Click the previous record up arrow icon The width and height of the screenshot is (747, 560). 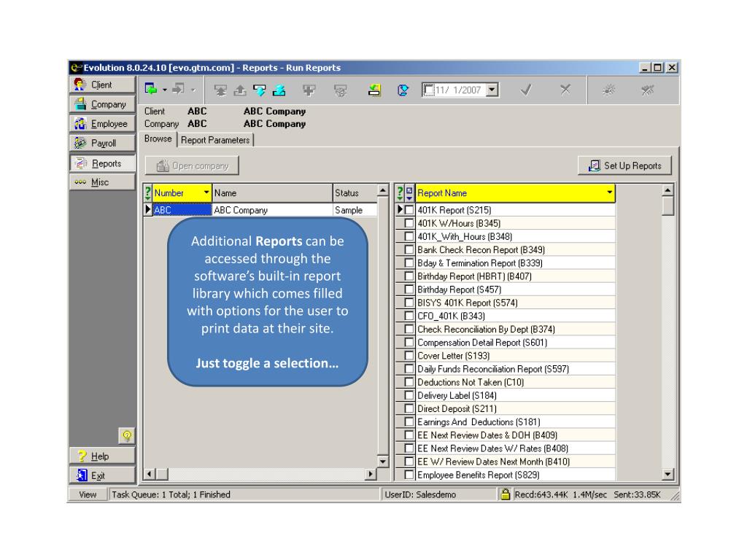click(x=239, y=90)
